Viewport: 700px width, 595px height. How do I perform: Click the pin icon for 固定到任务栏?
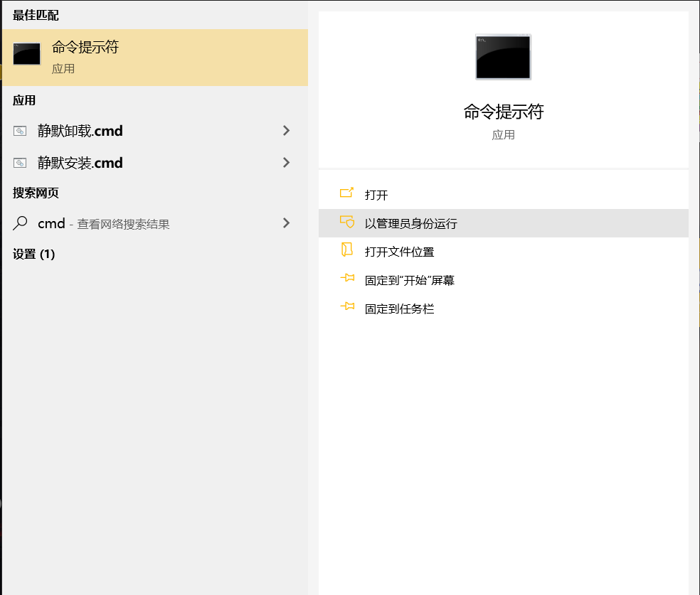click(347, 306)
